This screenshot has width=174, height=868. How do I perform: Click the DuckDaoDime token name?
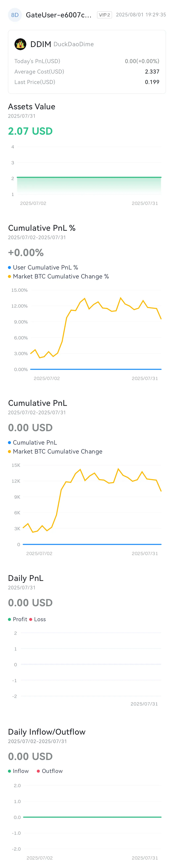74,44
